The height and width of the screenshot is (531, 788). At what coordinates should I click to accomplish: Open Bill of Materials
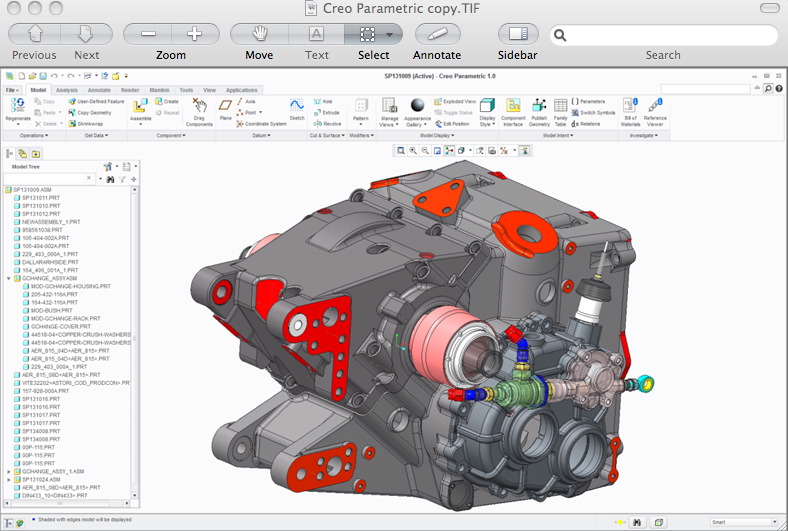pos(630,105)
